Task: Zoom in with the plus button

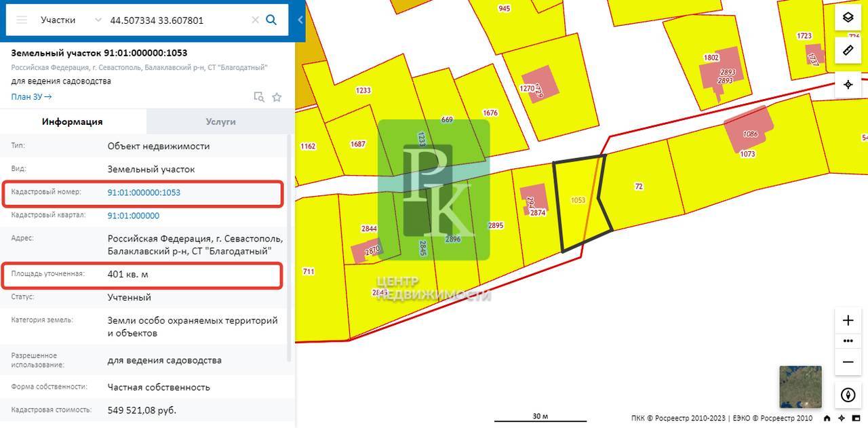Action: [x=848, y=320]
